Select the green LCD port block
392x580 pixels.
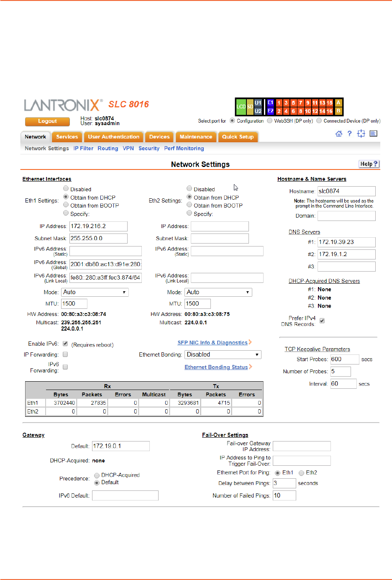[241, 107]
